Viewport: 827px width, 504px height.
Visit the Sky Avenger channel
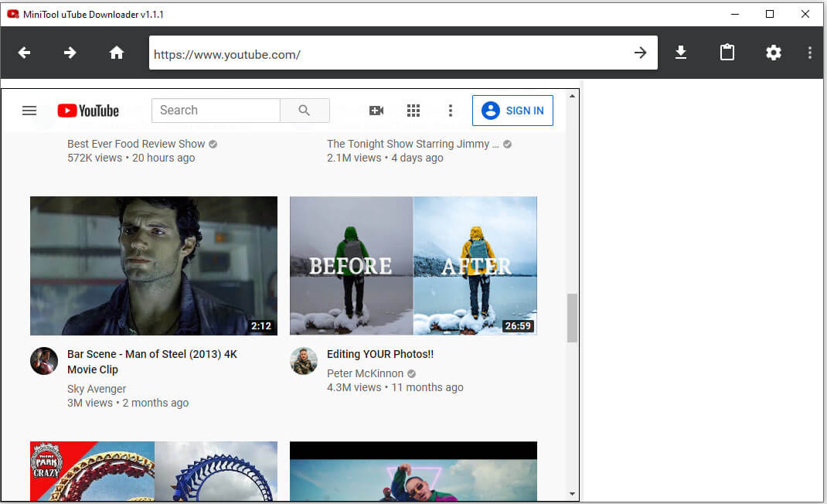[x=96, y=389]
